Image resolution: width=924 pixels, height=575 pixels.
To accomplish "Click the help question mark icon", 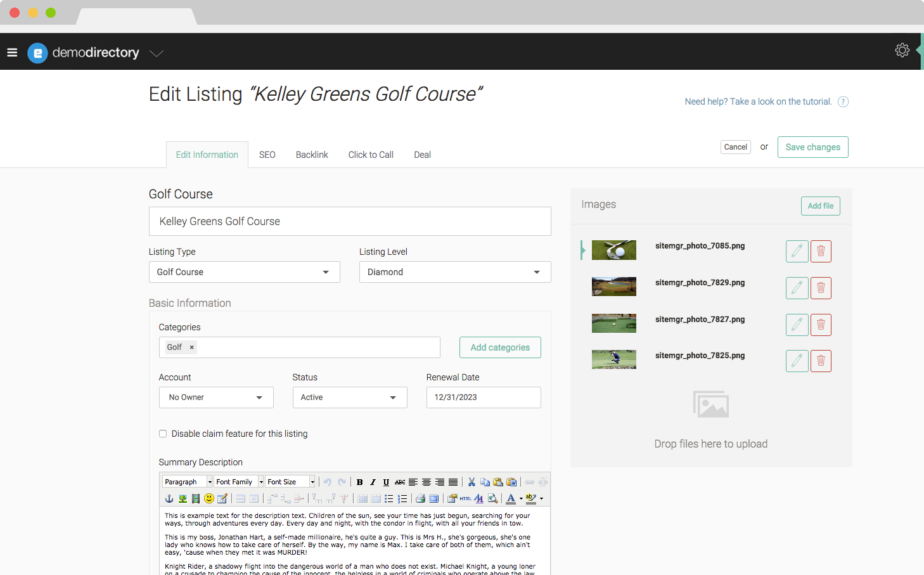I will pyautogui.click(x=843, y=101).
